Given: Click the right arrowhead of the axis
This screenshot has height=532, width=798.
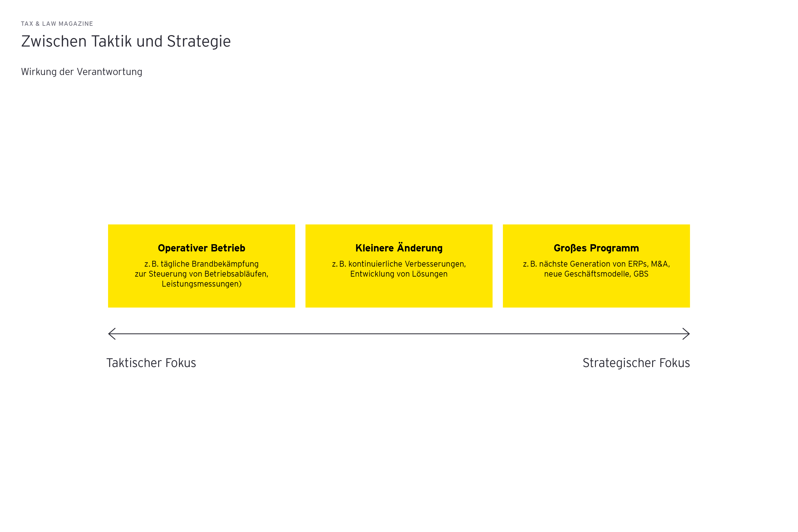Looking at the screenshot, I should (687, 334).
